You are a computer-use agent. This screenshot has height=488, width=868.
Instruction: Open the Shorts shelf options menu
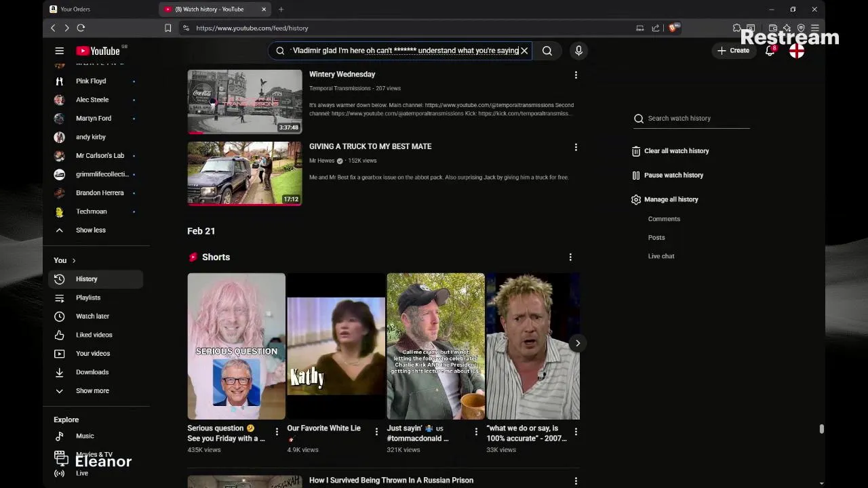pos(570,258)
